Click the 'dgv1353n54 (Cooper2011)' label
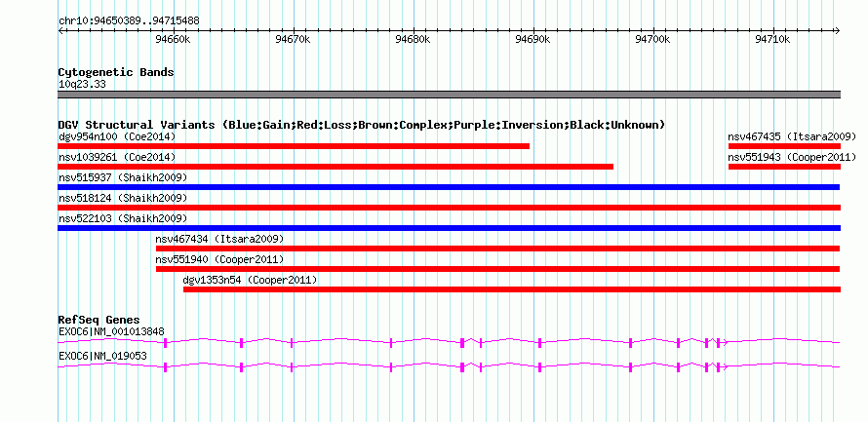Image resolution: width=868 pixels, height=422 pixels. pyautogui.click(x=251, y=281)
